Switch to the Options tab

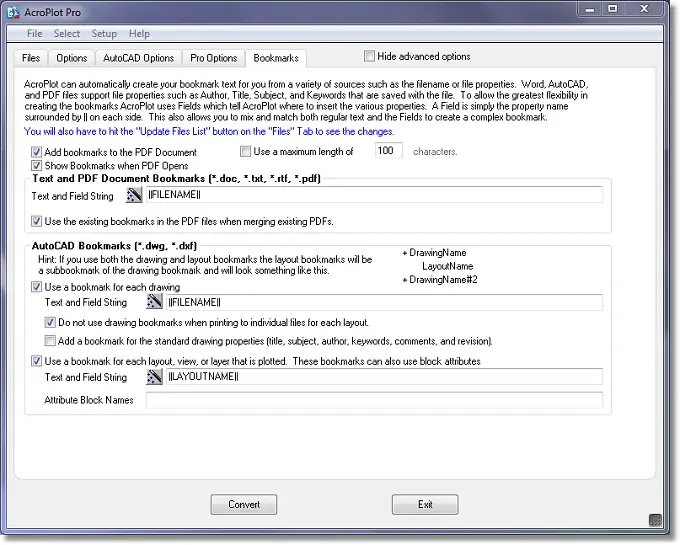(72, 58)
